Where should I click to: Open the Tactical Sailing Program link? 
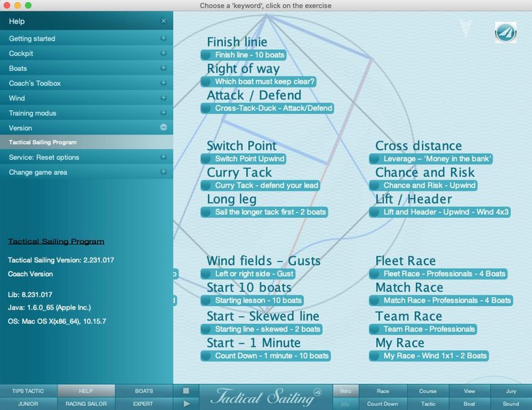pos(56,241)
